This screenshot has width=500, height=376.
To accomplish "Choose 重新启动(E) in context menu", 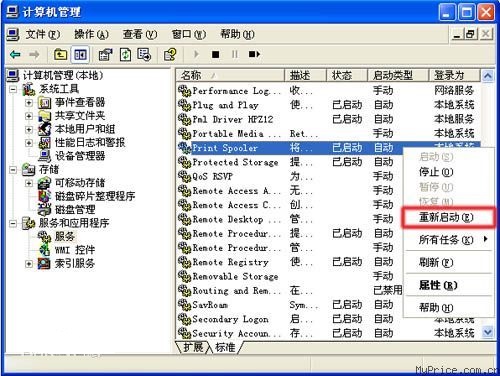I will tap(448, 217).
